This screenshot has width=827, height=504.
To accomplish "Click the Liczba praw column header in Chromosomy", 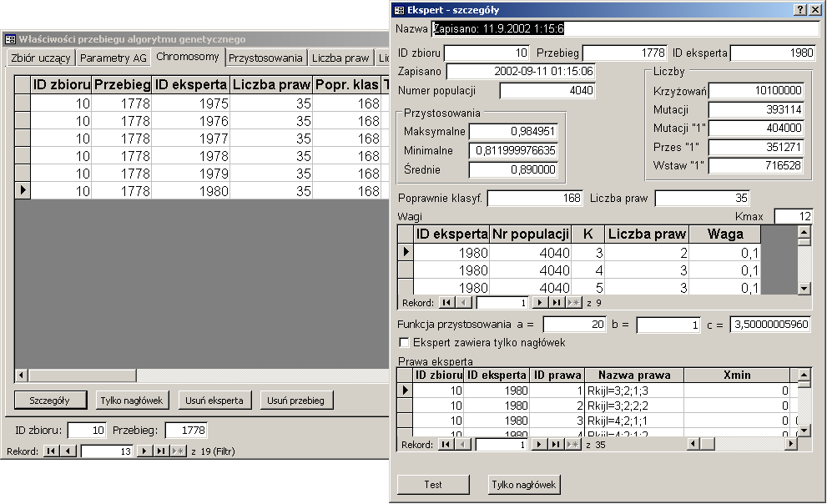I will coord(271,84).
